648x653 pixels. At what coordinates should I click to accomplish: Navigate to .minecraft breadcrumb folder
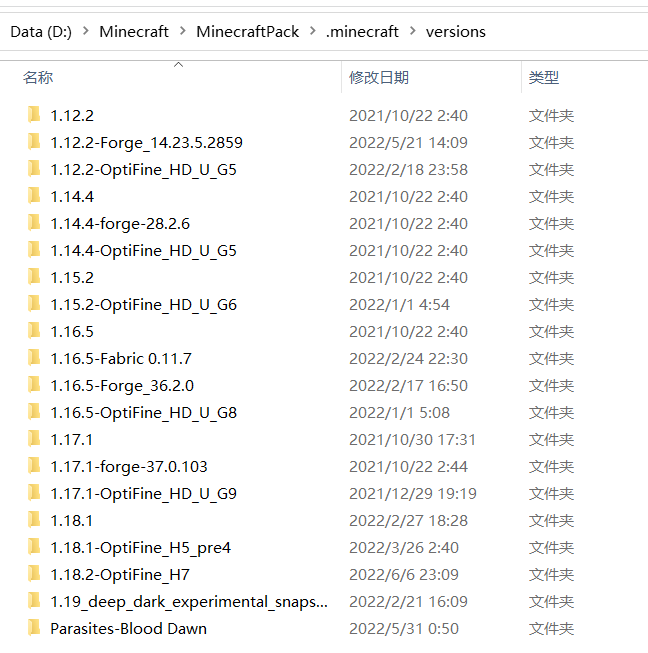362,32
